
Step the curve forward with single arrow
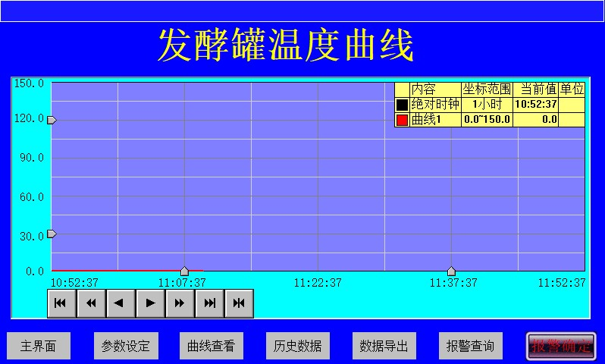click(x=150, y=303)
